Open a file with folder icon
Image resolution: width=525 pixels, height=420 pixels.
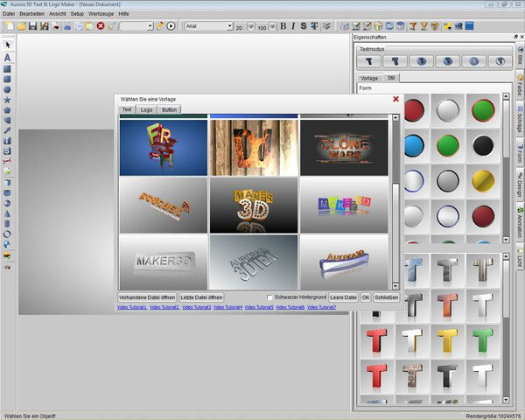tap(22, 25)
